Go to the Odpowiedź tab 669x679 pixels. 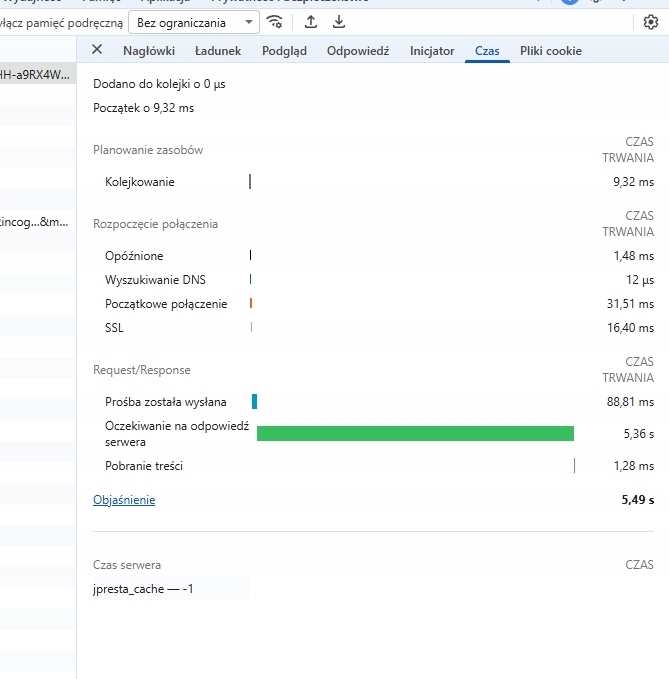coord(358,51)
